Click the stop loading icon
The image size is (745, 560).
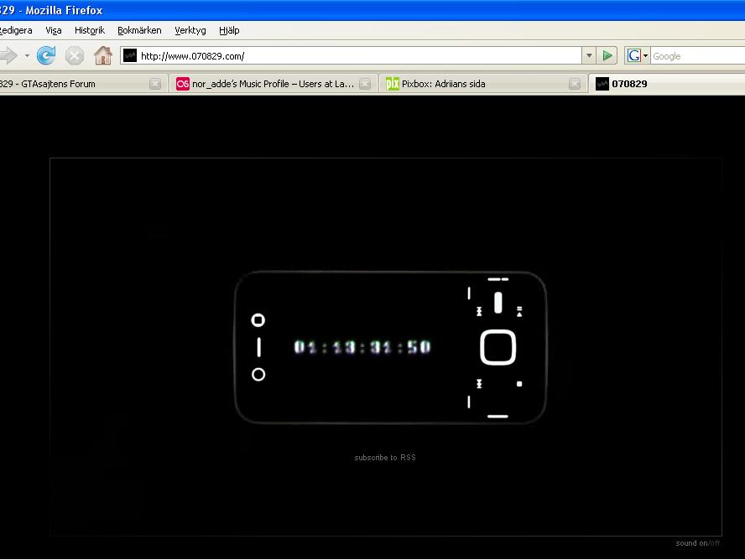click(74, 56)
